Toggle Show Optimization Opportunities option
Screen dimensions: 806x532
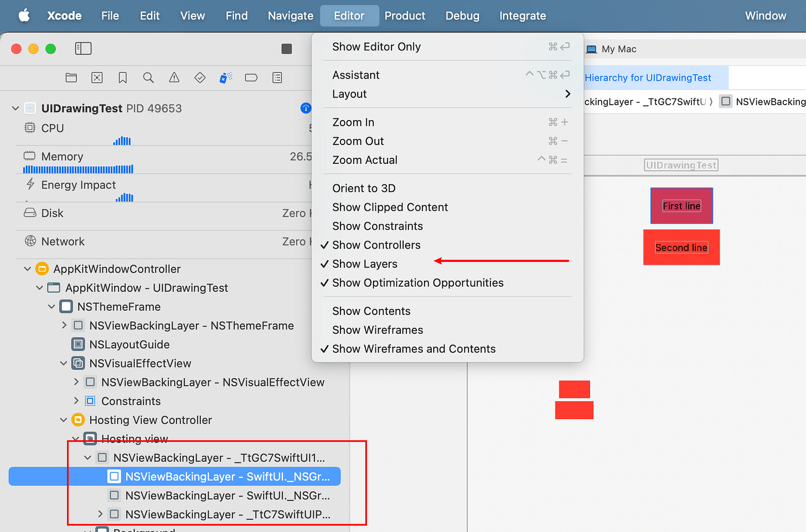click(x=447, y=282)
